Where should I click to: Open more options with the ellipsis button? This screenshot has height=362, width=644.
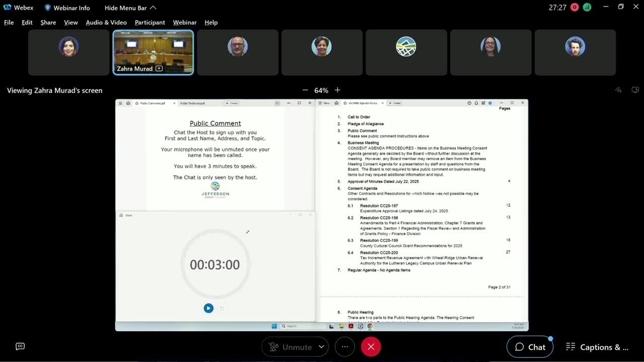click(x=345, y=347)
